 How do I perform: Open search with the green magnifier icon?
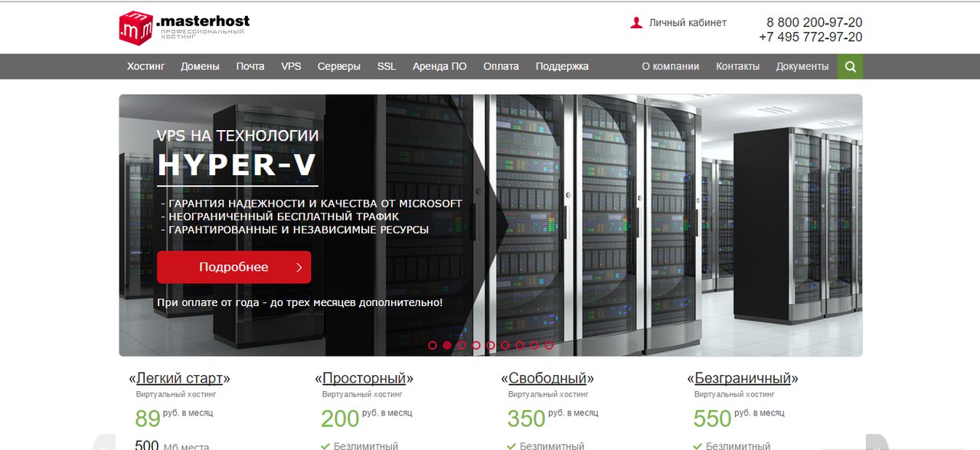(850, 67)
